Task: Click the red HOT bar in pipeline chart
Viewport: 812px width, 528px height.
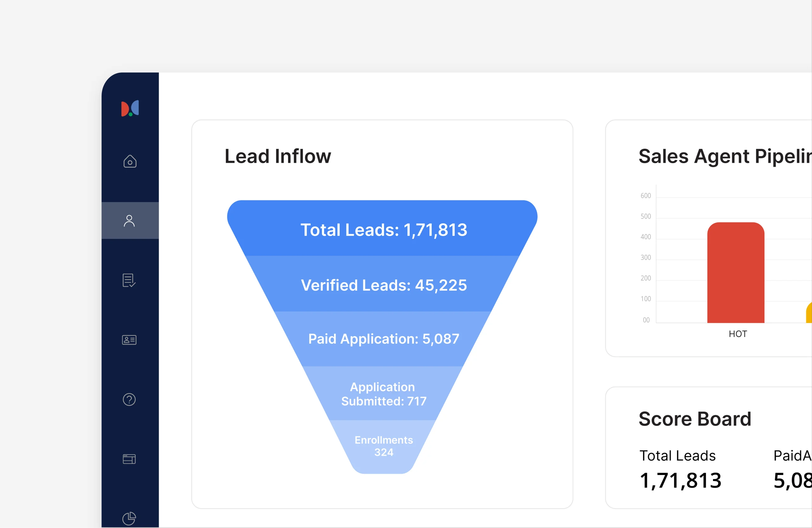Action: tap(737, 273)
